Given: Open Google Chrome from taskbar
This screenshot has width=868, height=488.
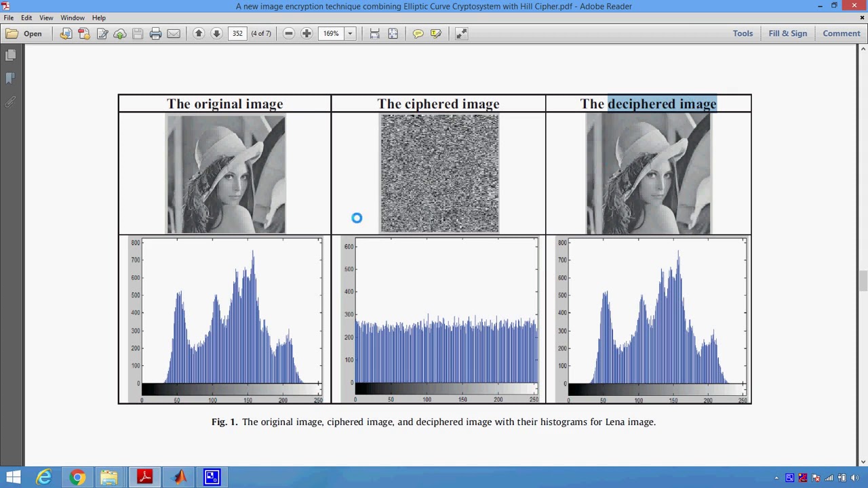Looking at the screenshot, I should [x=77, y=478].
